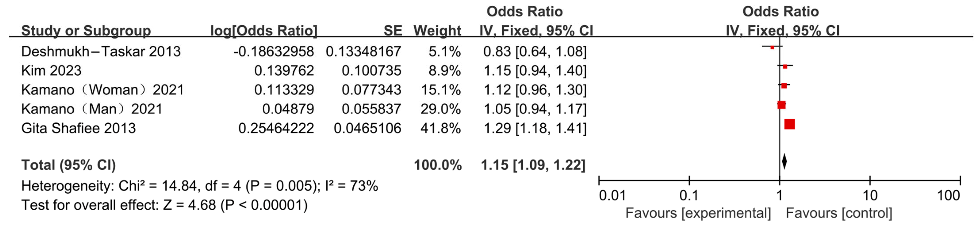
Task: Click the "Favours [control]" axis label
Action: (839, 213)
